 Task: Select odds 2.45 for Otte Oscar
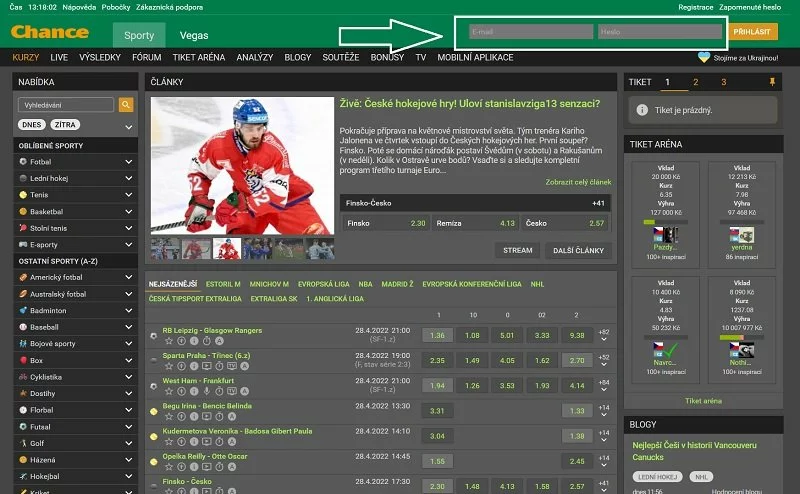point(577,461)
